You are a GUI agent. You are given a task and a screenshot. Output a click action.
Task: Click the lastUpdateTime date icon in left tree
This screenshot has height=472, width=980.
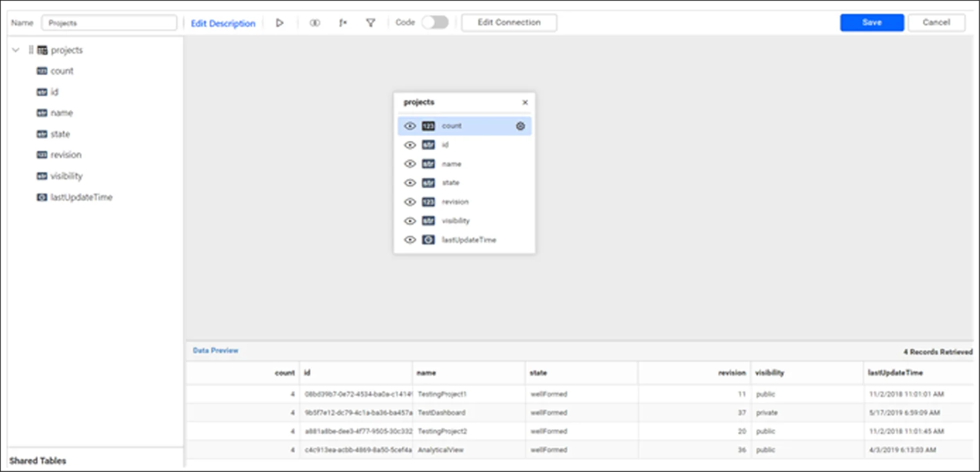42,197
